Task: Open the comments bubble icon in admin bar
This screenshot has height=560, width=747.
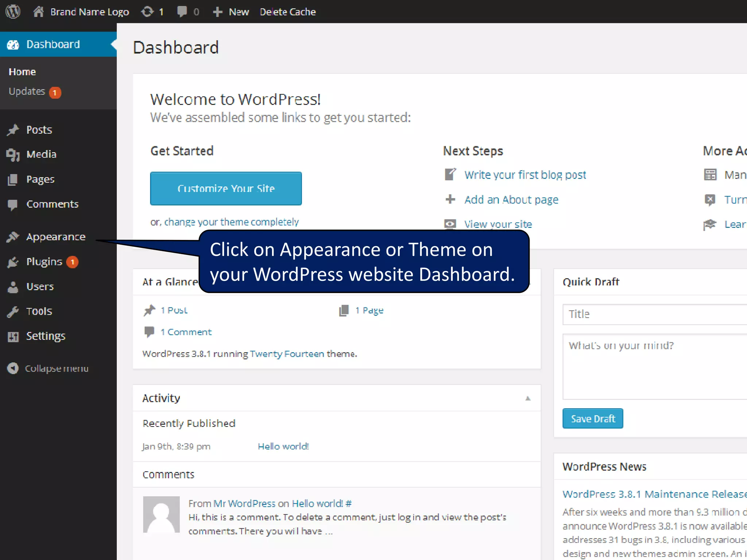Action: [182, 12]
